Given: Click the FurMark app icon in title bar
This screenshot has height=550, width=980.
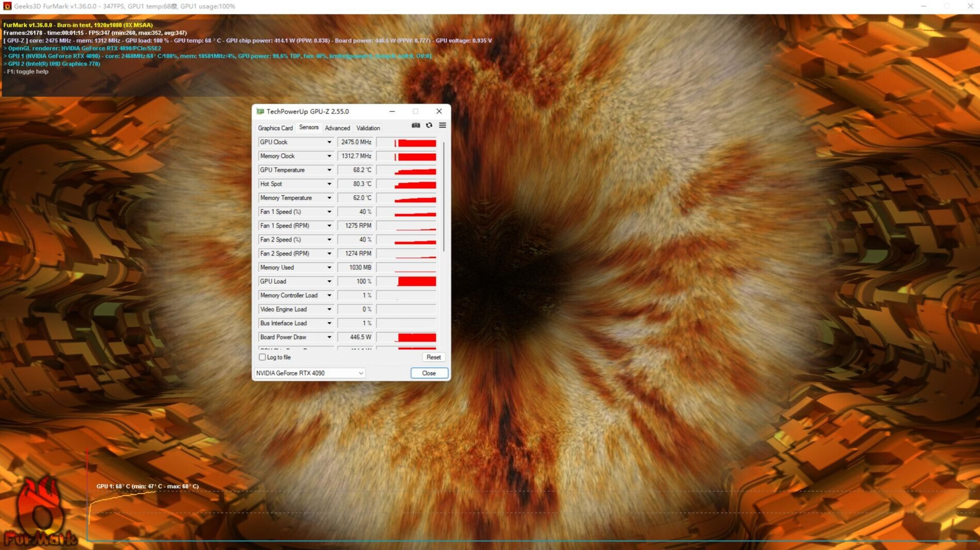Looking at the screenshot, I should point(7,6).
